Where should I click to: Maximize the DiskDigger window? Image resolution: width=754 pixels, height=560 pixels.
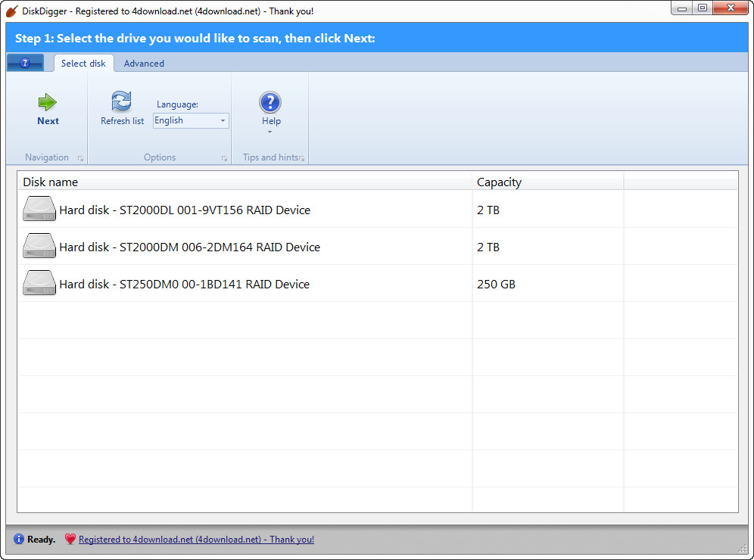coord(703,8)
